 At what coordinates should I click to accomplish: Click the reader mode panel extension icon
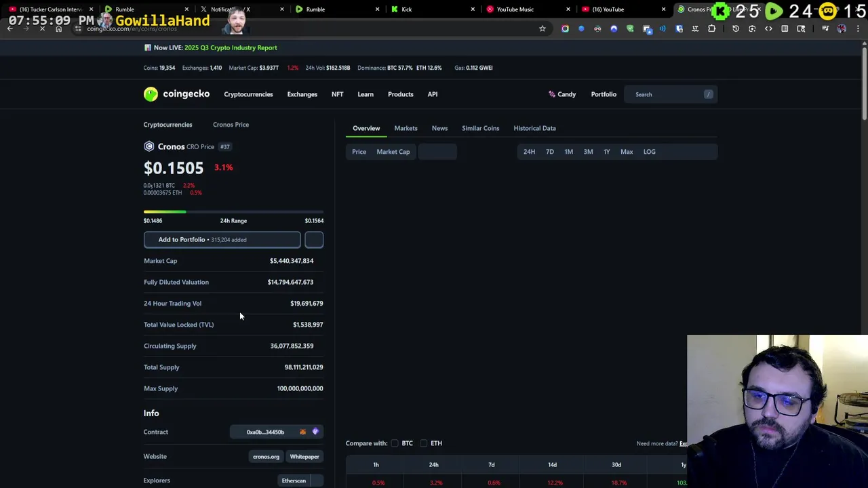coord(785,28)
